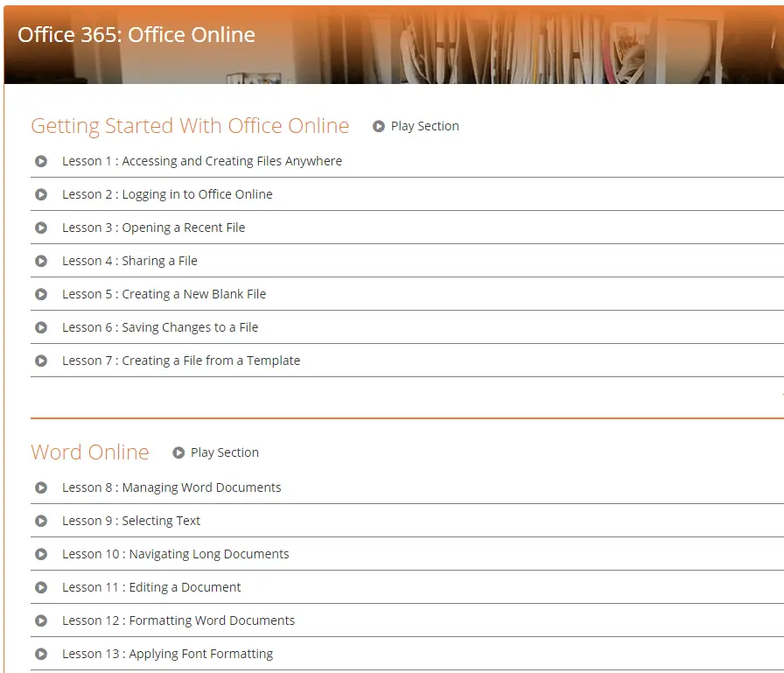Click play icon for Lesson 11

point(41,587)
